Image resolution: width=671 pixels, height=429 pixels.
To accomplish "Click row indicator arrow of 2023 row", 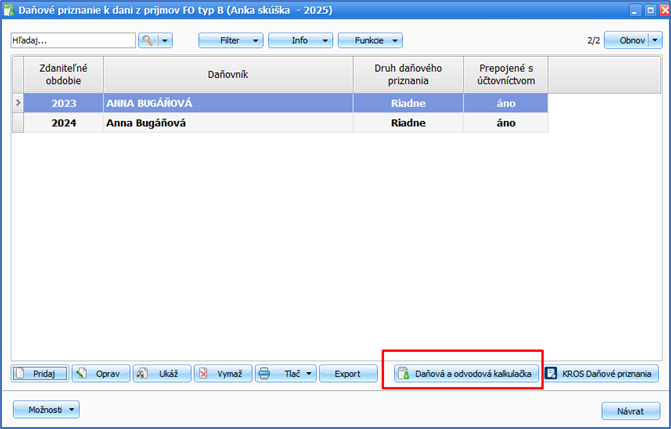I will pos(18,103).
